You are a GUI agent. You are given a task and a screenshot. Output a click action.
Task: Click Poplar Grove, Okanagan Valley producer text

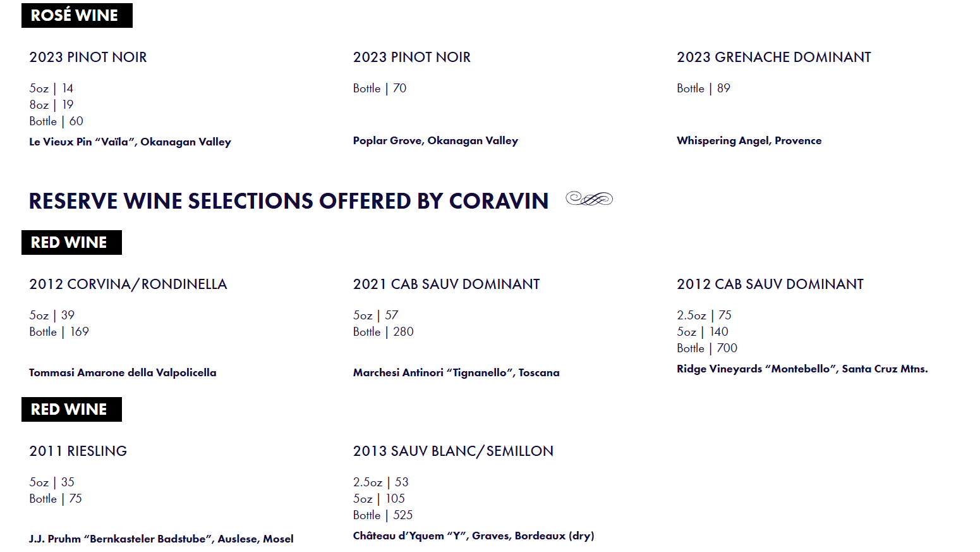435,141
